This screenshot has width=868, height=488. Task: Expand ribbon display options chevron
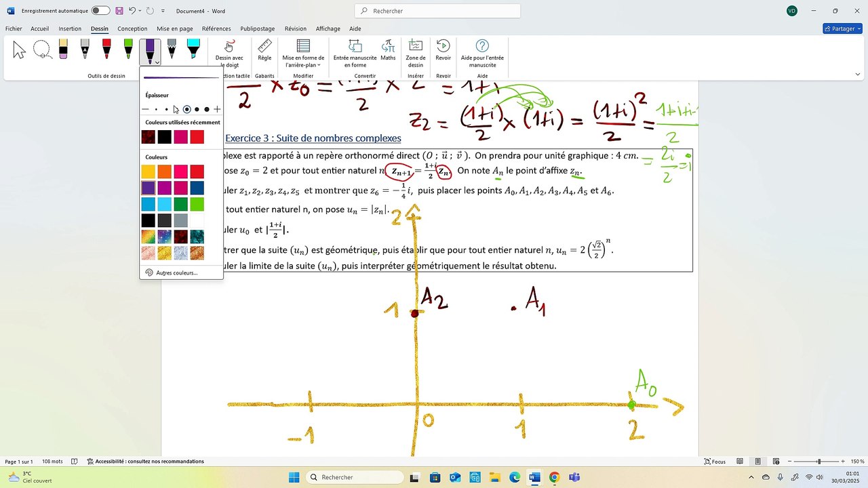point(857,74)
